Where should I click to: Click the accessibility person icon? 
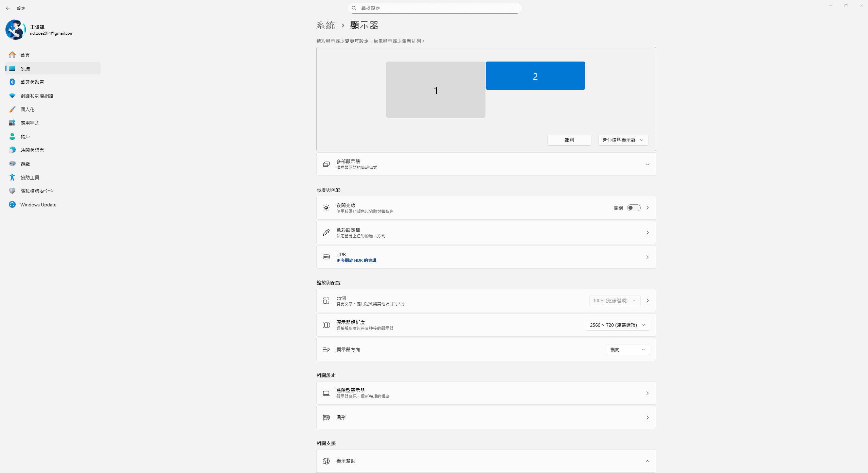point(12,177)
